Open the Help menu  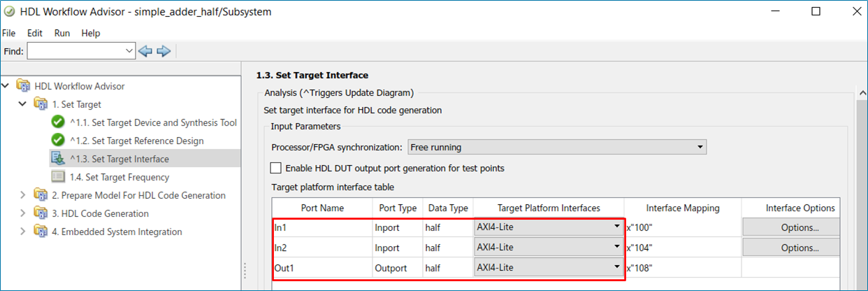91,33
